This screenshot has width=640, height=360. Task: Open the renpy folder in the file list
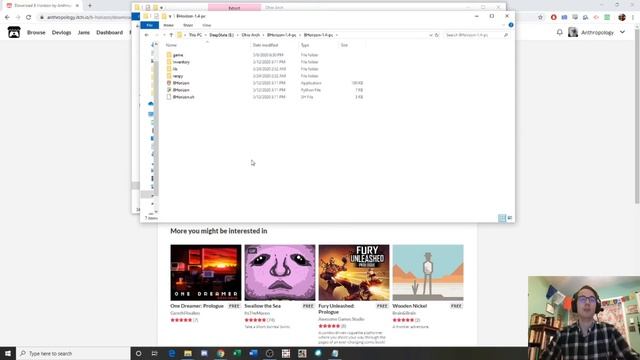coord(178,76)
